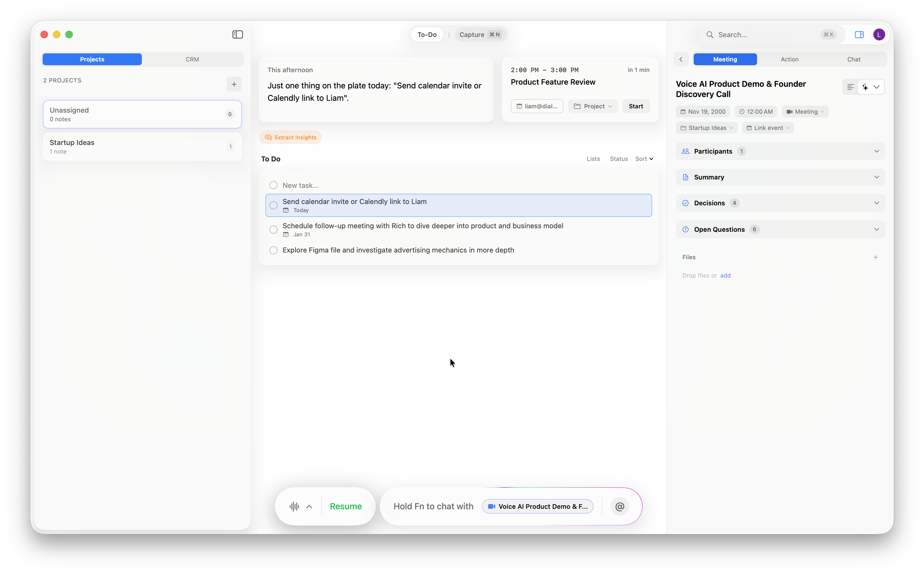Check off Send calendar invite task
The image size is (924, 574).
click(273, 205)
